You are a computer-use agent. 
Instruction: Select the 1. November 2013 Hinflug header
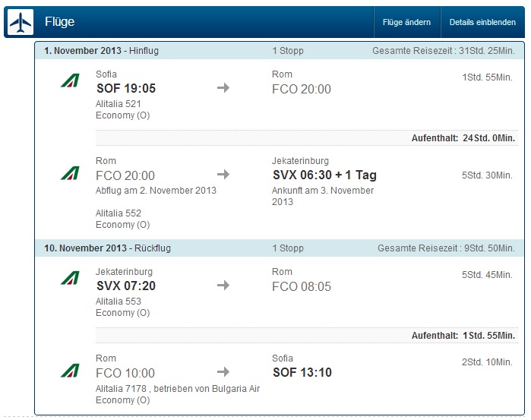(x=280, y=51)
